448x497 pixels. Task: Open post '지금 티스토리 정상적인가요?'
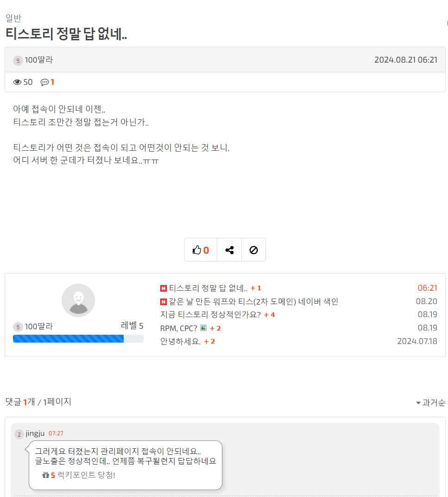(x=210, y=315)
